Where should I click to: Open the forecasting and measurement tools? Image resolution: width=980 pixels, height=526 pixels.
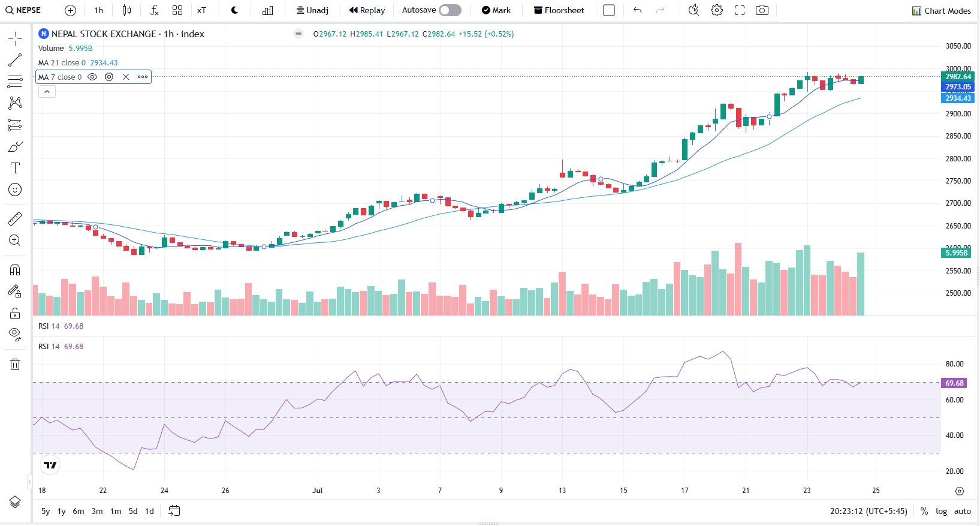[x=15, y=125]
